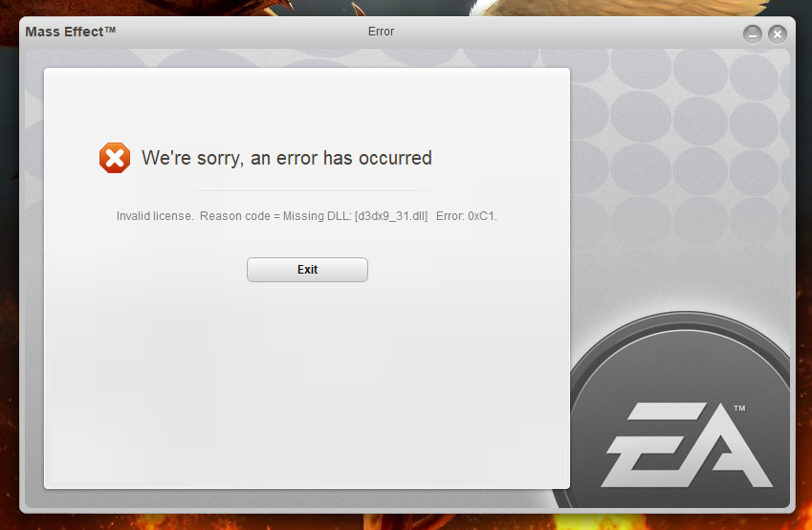This screenshot has width=812, height=530.
Task: Click the TM mark beside EA logo
Action: (739, 409)
